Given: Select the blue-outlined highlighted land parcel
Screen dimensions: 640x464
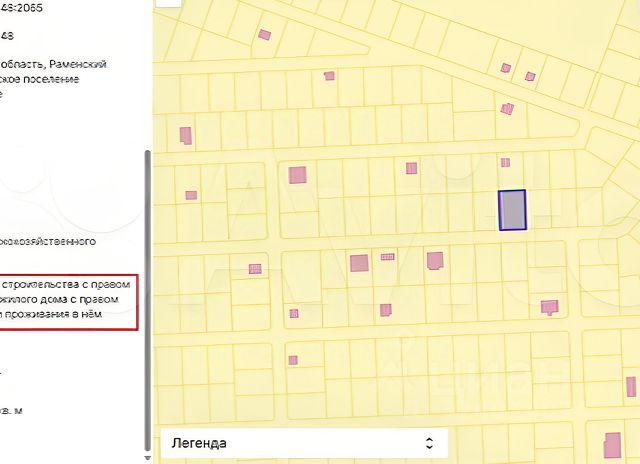Looking at the screenshot, I should coord(512,210).
